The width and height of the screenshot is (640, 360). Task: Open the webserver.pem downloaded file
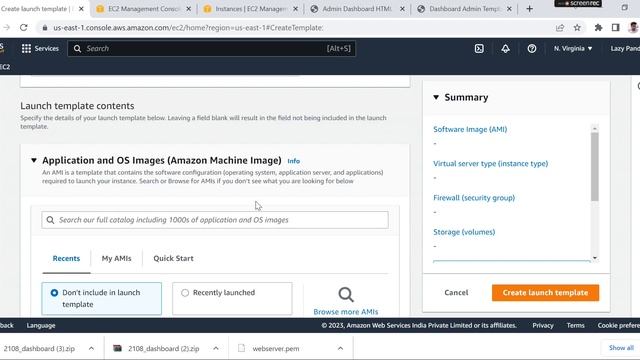pos(276,348)
